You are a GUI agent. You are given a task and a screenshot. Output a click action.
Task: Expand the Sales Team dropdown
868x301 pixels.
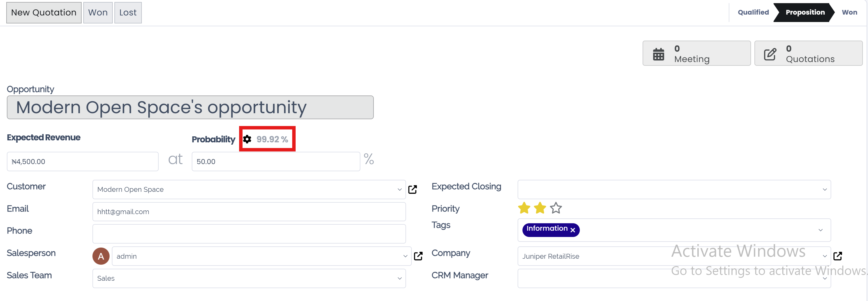tap(399, 278)
